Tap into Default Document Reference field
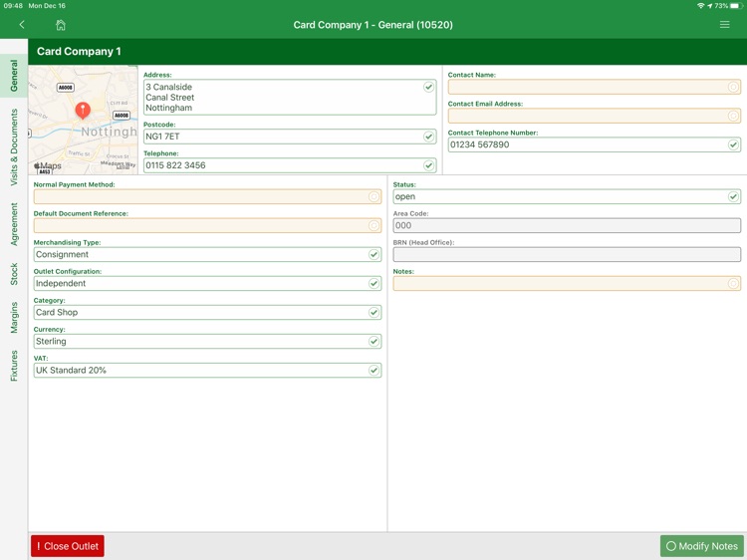Screen dimensions: 747x560 [x=208, y=226]
